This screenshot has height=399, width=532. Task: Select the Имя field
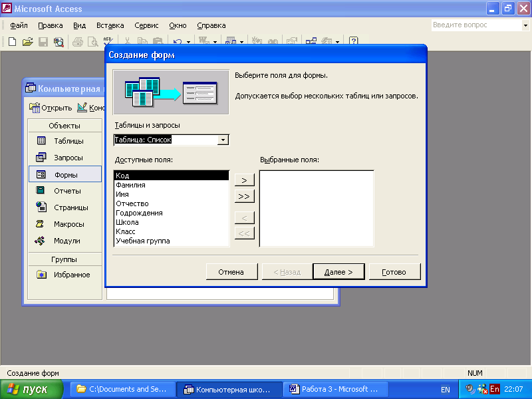[x=172, y=194]
